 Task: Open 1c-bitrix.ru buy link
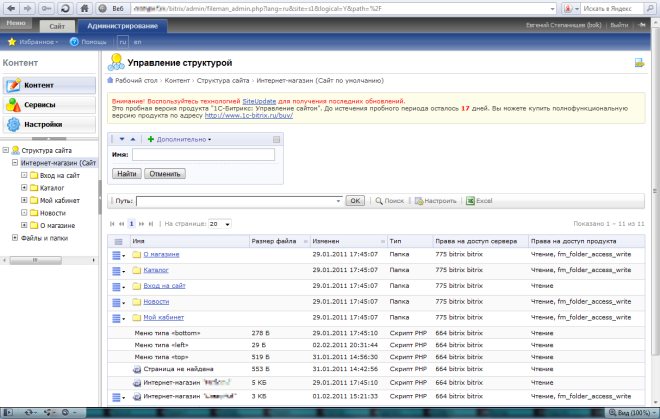249,115
